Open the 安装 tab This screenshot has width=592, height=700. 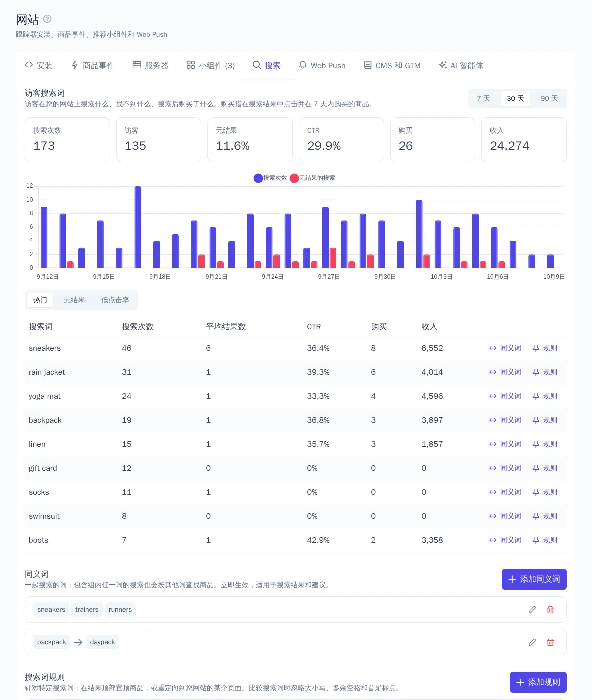point(38,65)
